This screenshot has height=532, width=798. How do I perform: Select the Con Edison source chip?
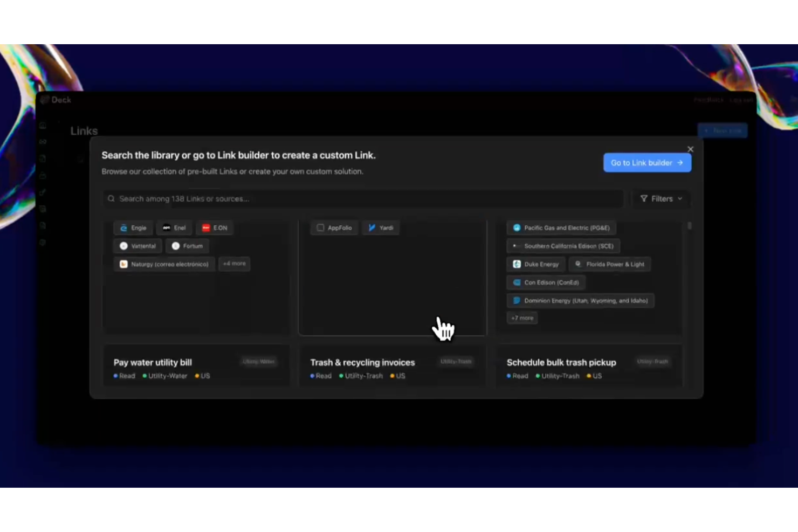tap(545, 282)
